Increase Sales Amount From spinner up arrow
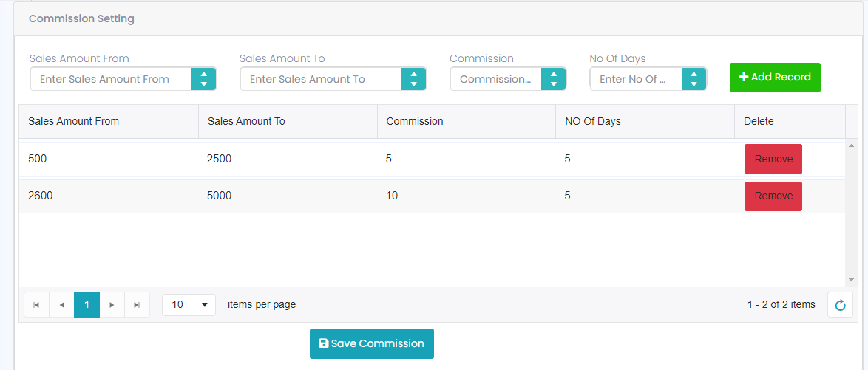 (204, 74)
